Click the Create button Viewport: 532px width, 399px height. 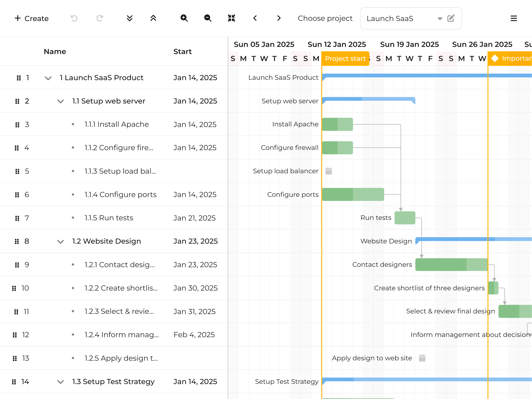point(32,18)
